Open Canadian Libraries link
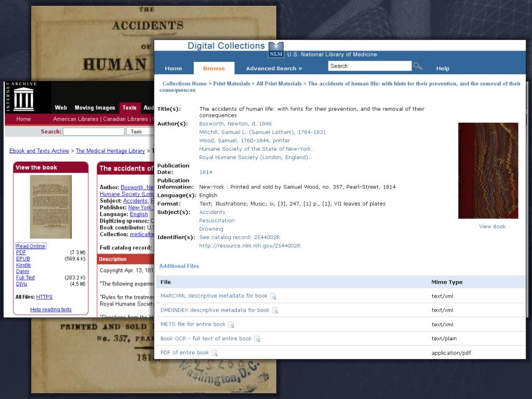This screenshot has height=399, width=532. tap(125, 119)
